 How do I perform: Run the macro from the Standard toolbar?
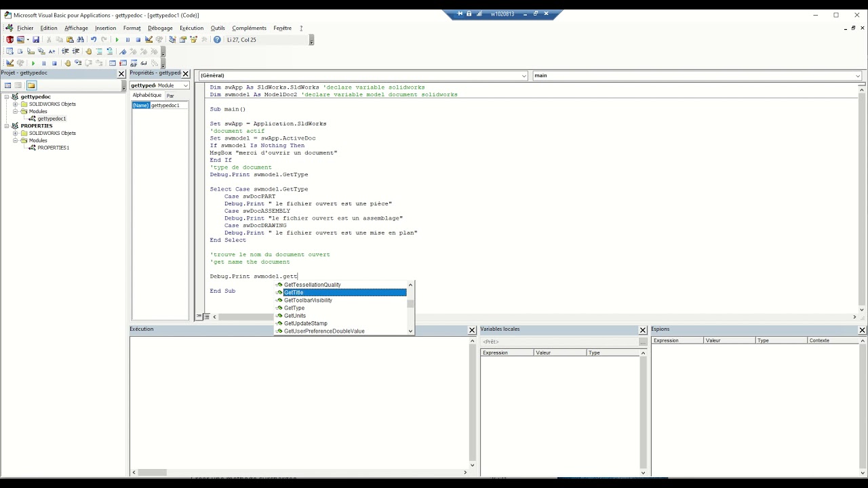pos(117,39)
